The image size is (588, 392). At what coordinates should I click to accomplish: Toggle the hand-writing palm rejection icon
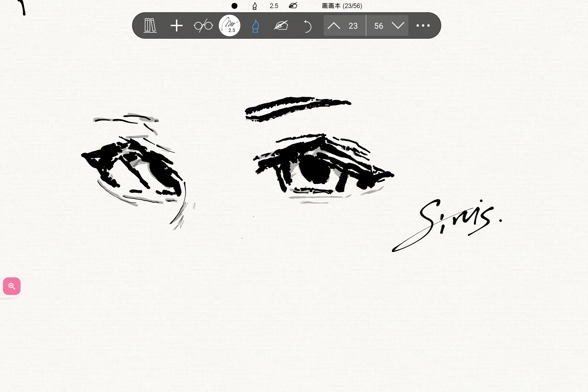pyautogui.click(x=281, y=25)
